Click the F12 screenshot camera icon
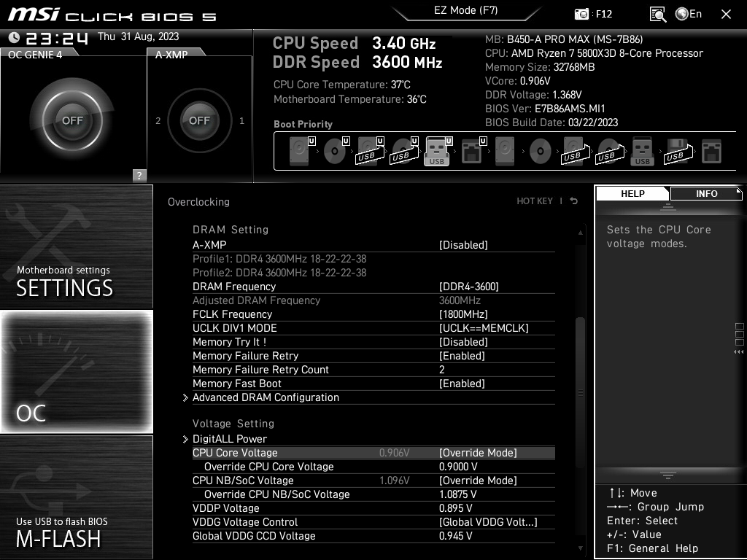747x560 pixels. pyautogui.click(x=581, y=15)
